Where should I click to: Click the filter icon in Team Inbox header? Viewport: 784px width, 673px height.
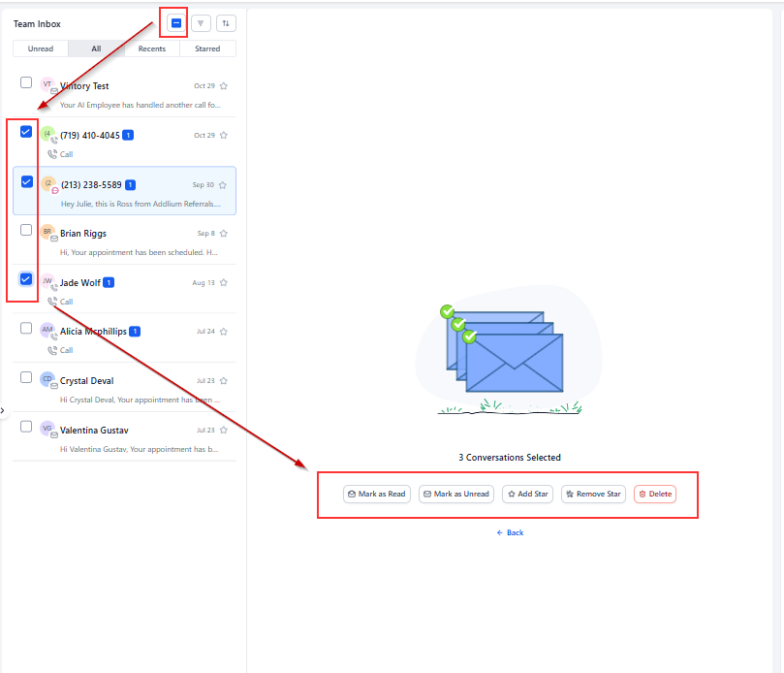pyautogui.click(x=201, y=22)
